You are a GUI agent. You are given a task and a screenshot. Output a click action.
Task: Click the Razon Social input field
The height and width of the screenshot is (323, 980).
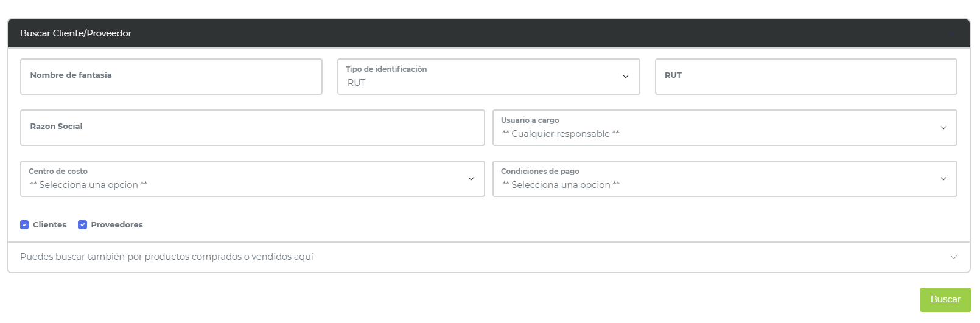pyautogui.click(x=252, y=128)
